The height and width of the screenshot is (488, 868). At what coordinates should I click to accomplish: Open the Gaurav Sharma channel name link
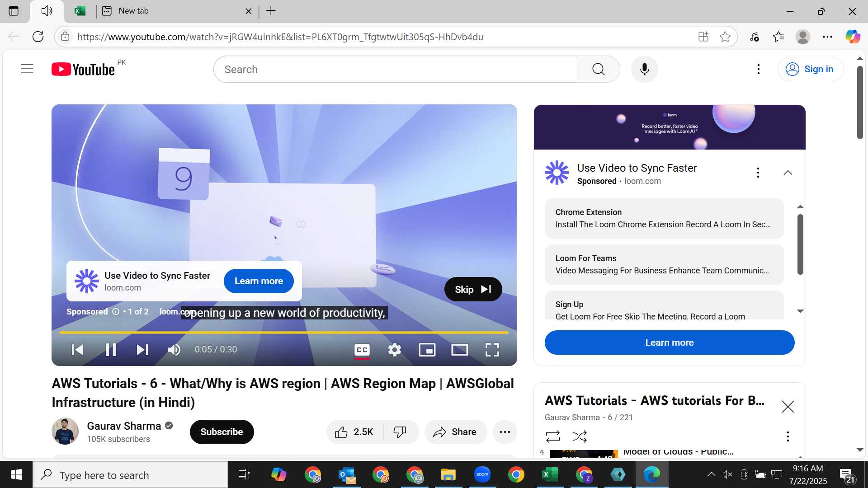coord(124,426)
